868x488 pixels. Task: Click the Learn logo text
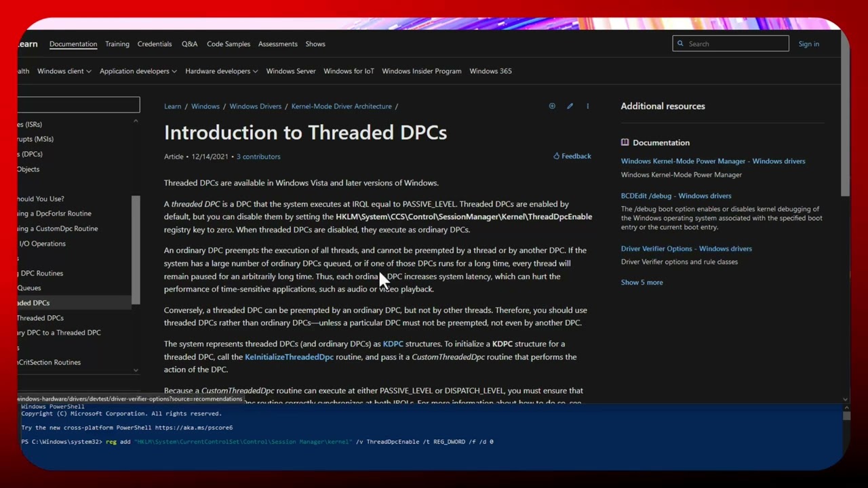point(27,44)
